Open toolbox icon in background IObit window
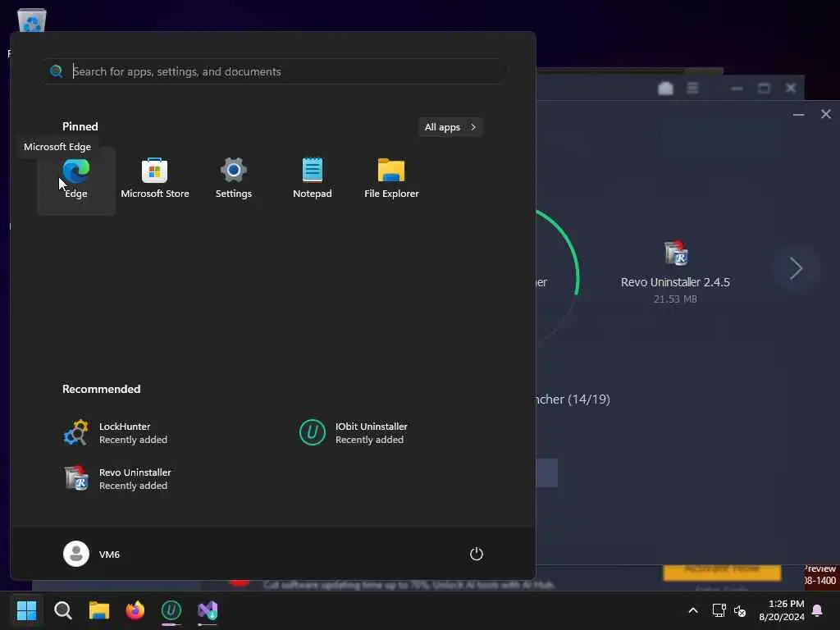 click(x=665, y=88)
